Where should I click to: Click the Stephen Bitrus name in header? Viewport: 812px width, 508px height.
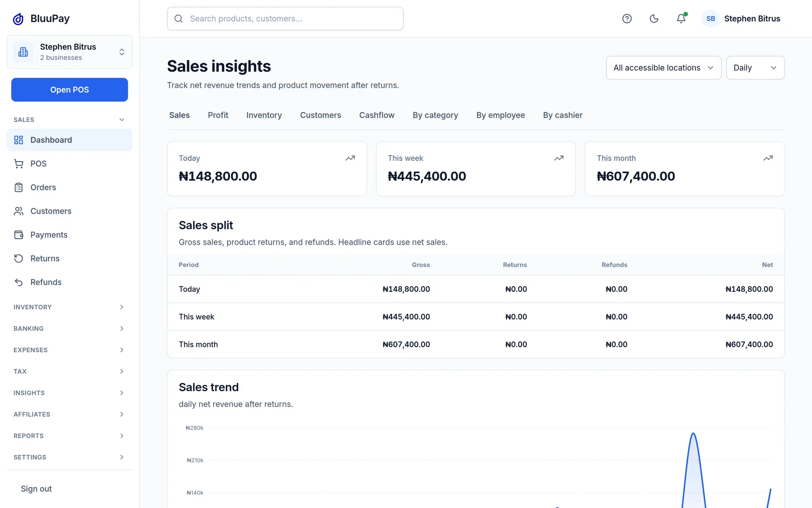click(752, 19)
